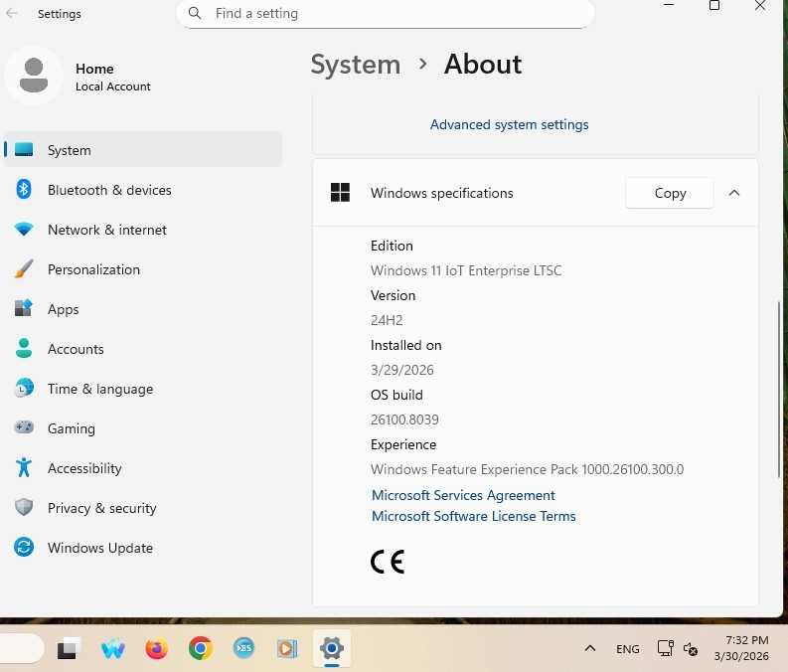Click the Apps icon in sidebar
Viewport: 788px width, 672px height.
coord(24,307)
